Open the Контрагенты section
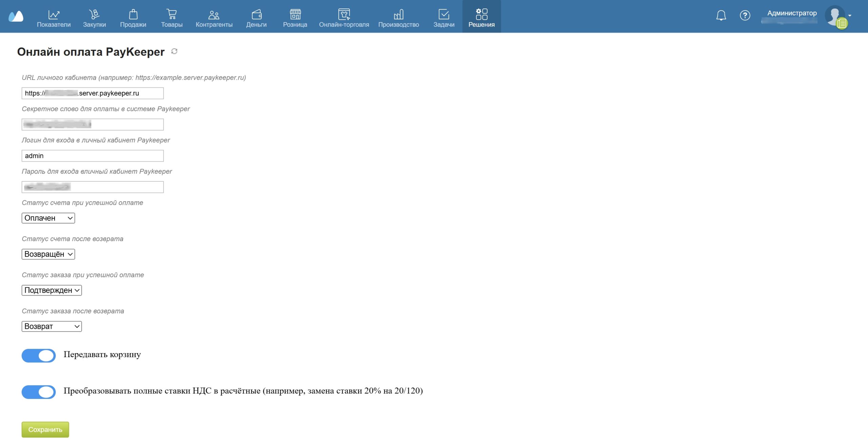 tap(214, 18)
